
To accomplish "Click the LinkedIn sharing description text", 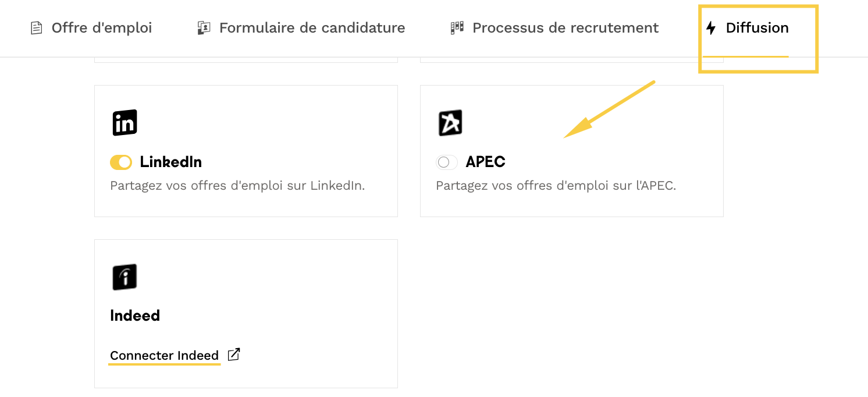I will 237,186.
